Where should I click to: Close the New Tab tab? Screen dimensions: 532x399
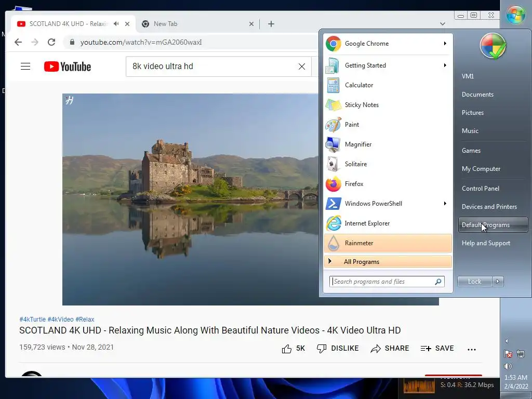(251, 24)
